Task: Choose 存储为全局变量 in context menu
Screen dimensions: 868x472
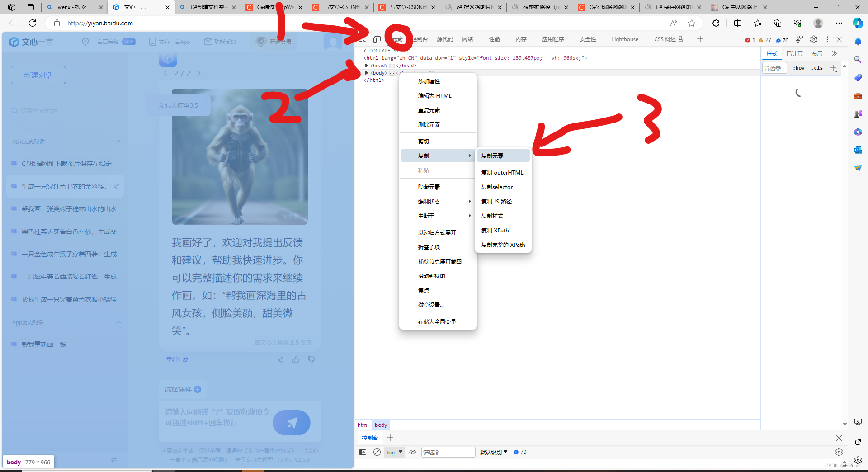Action: point(438,322)
